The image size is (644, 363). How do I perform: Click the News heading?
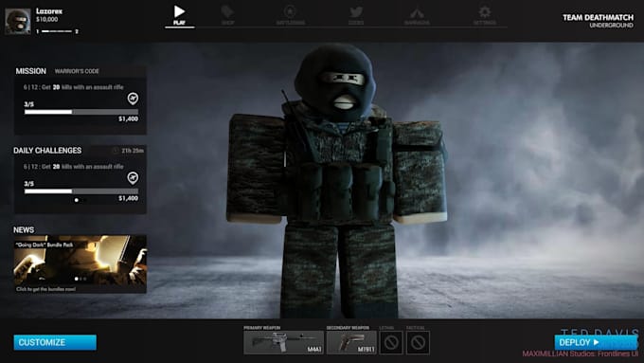click(x=24, y=229)
